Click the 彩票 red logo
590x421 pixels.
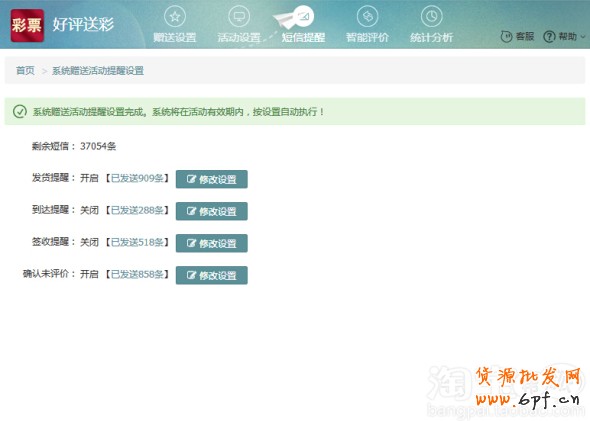pos(27,26)
